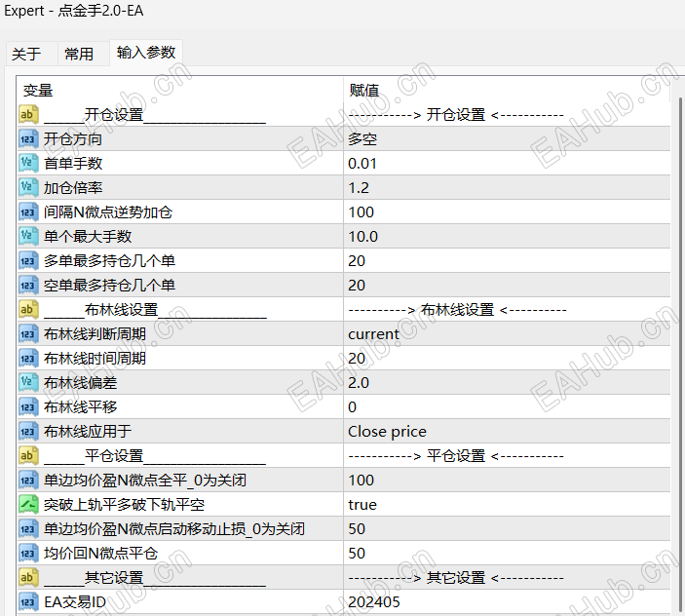The image size is (685, 616).
Task: Click the string icon beside 其它设置
Action: pyautogui.click(x=29, y=578)
